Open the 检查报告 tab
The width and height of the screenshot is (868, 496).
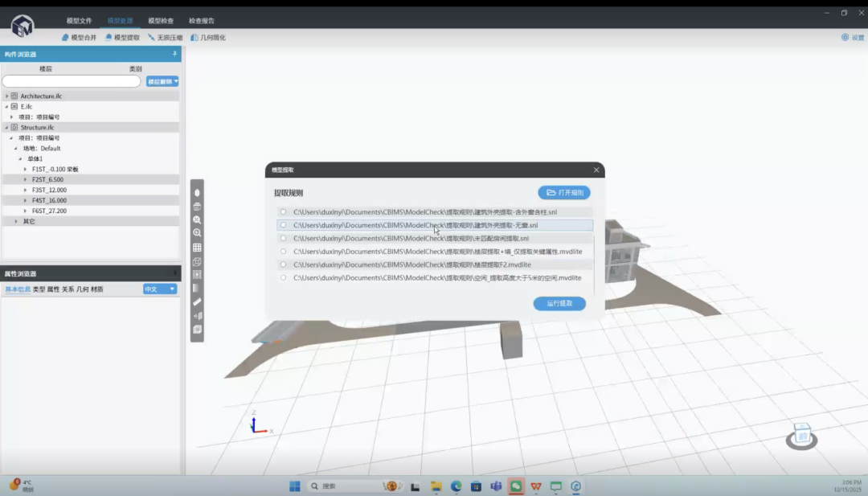(202, 21)
